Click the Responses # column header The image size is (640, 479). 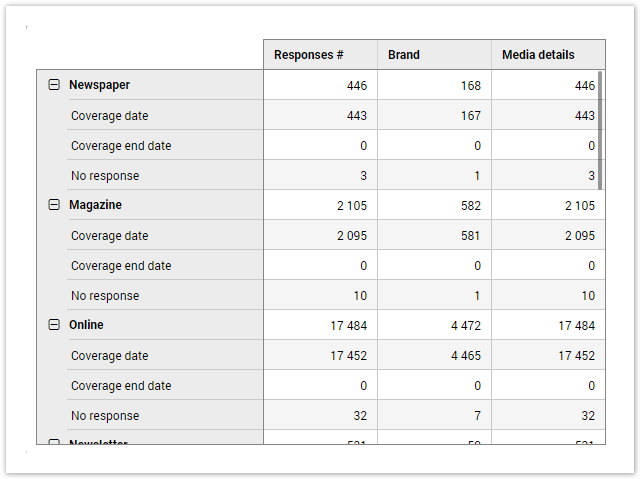coord(309,55)
